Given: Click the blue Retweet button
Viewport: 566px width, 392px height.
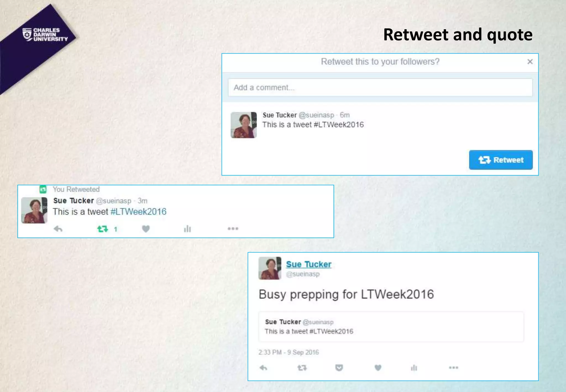Looking at the screenshot, I should (x=501, y=160).
